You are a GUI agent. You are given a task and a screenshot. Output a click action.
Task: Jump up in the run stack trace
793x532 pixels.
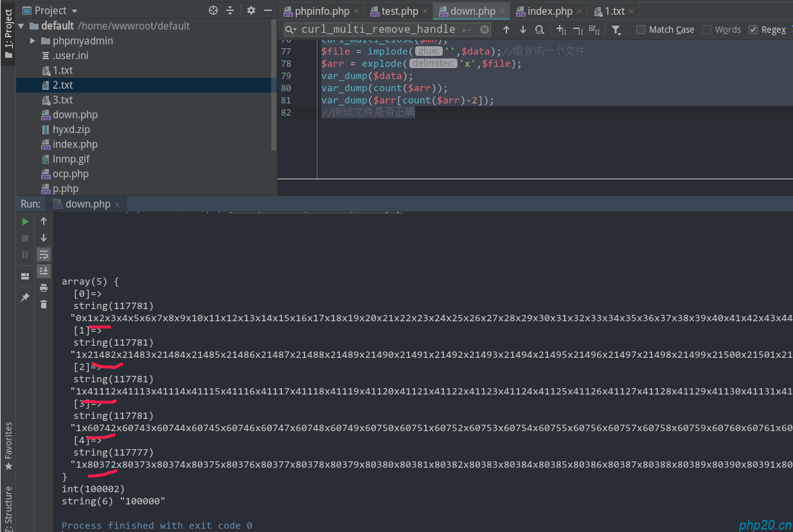point(44,221)
